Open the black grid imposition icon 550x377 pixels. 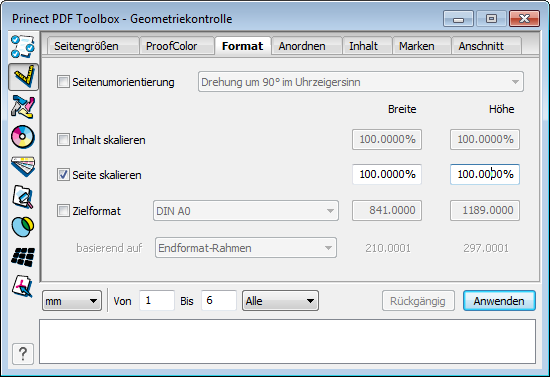(23, 257)
